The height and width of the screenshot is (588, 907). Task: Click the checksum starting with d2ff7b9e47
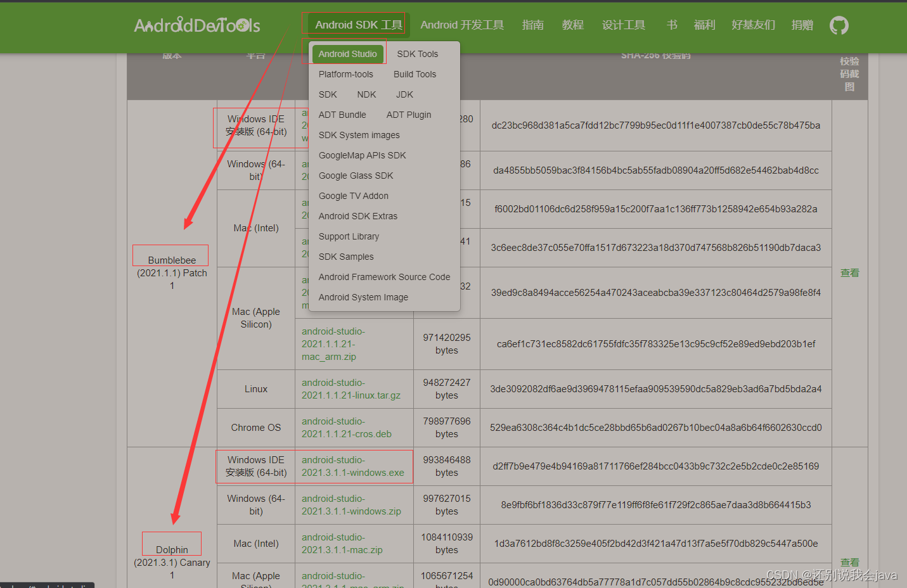[656, 466]
